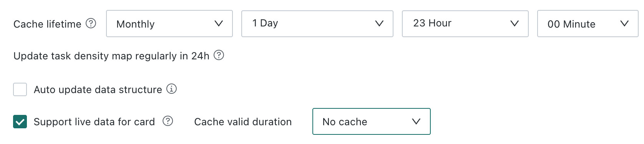Screen dimensions: 644x144
Task: Click Update task density map regularly text
Action: (x=111, y=56)
